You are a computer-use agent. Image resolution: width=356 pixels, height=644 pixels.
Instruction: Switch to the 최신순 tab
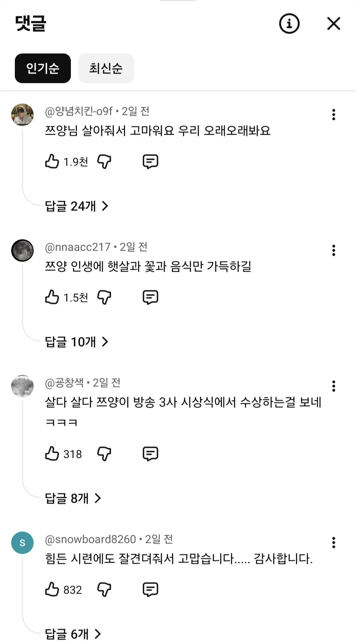106,68
